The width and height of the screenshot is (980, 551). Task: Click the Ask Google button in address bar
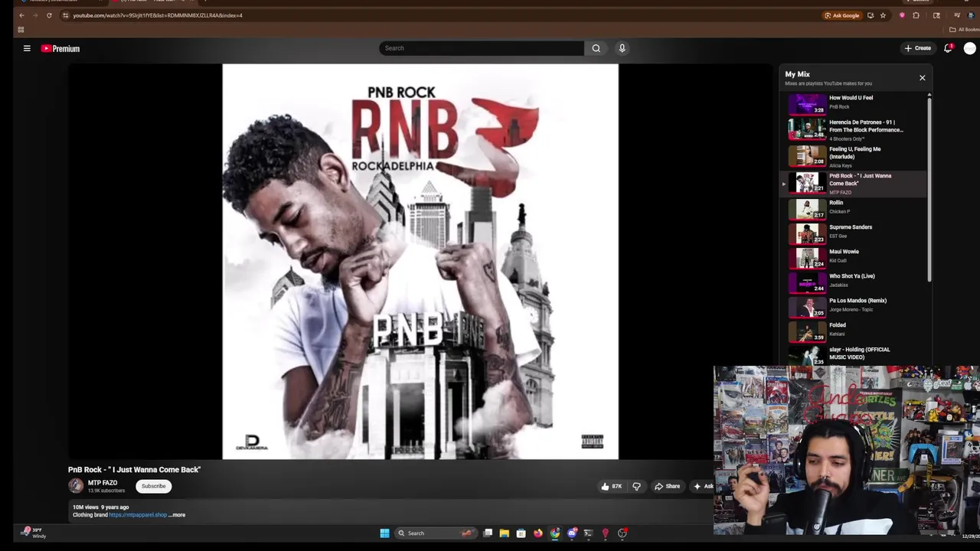point(841,15)
